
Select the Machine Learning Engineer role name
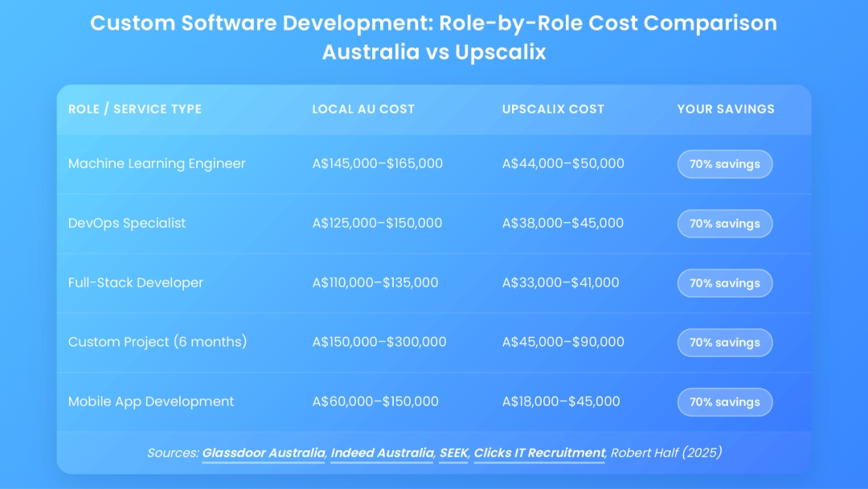click(x=157, y=164)
